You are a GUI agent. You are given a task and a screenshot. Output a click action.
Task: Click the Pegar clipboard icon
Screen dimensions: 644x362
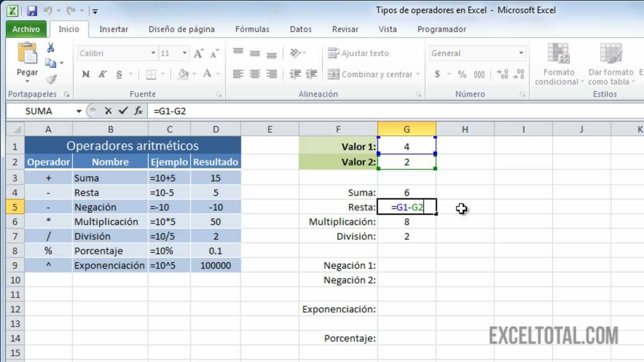[27, 53]
